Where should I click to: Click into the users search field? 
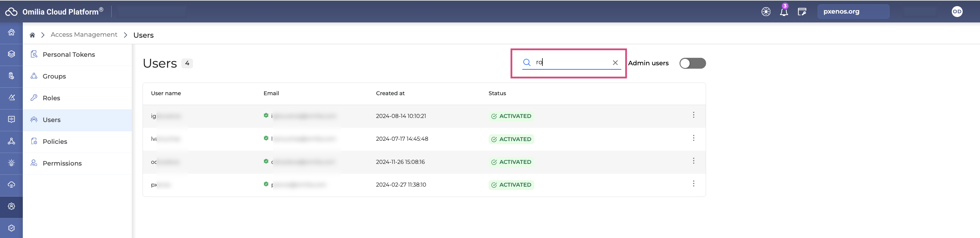pos(571,62)
